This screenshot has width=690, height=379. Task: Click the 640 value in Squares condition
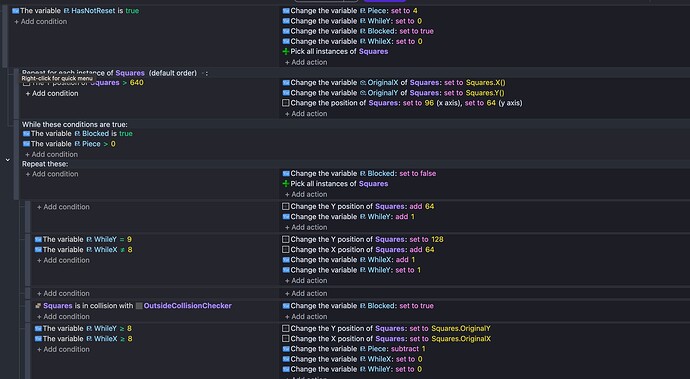click(x=136, y=83)
